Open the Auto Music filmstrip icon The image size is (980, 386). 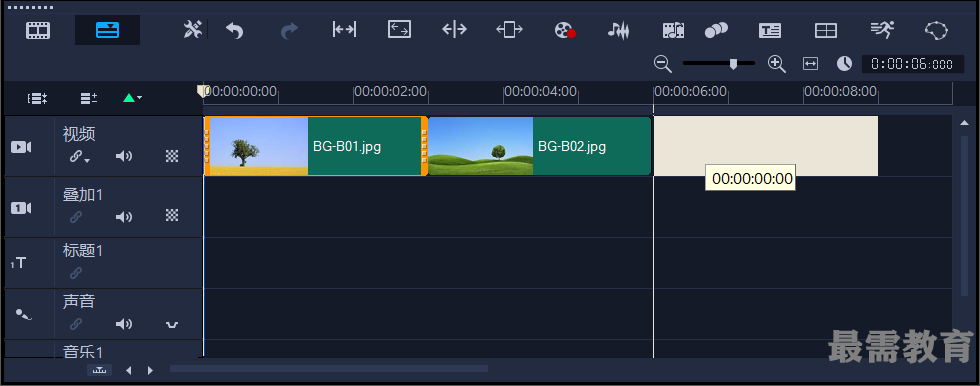674,30
